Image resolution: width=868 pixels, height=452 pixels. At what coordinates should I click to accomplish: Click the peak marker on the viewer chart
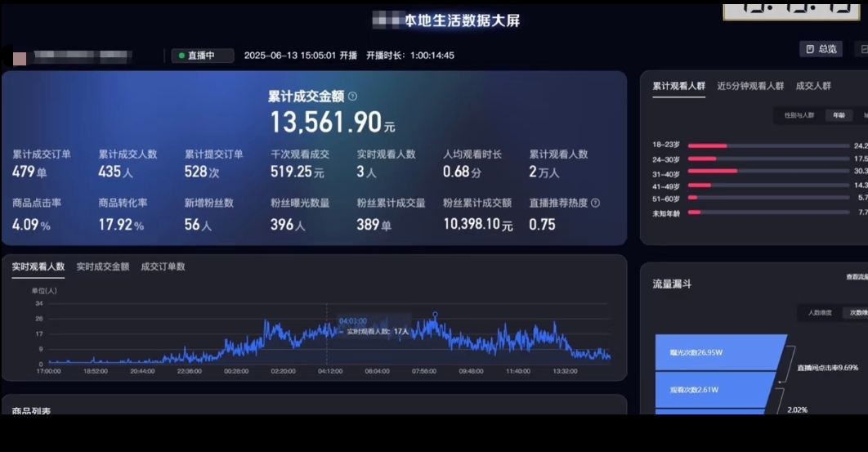[435, 314]
